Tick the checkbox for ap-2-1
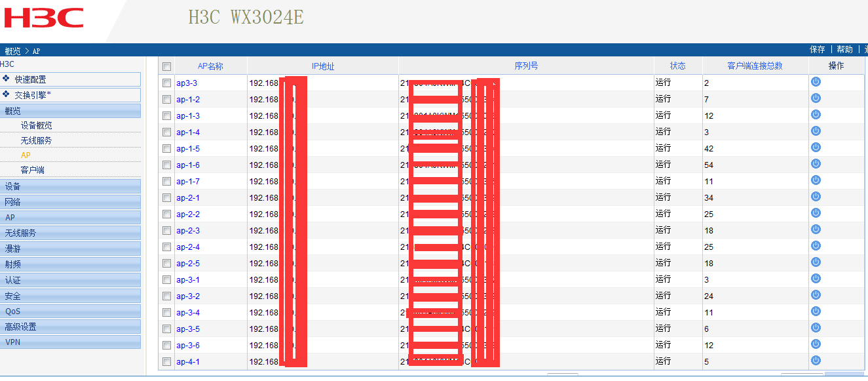Screen dimensions: 868x381 (166, 198)
